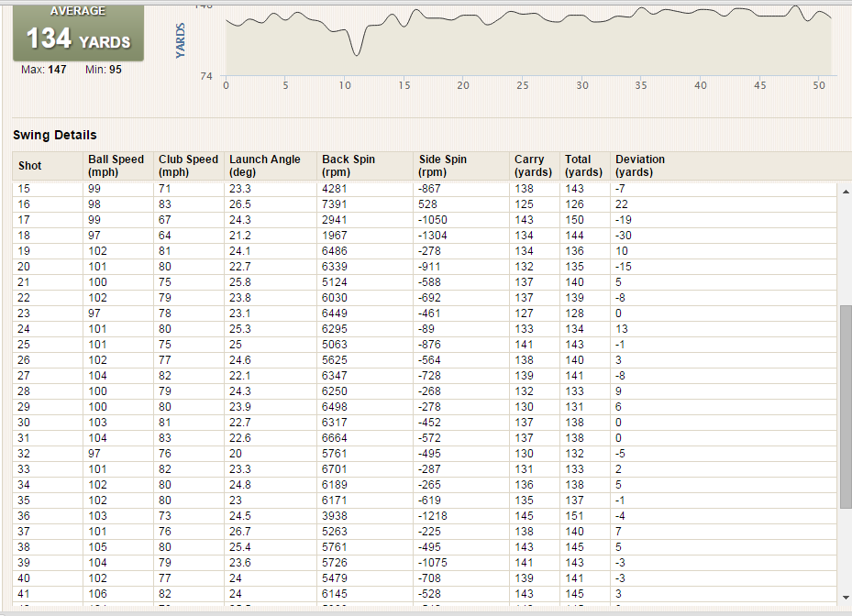The height and width of the screenshot is (616, 852).
Task: Click back spin value 7391 for shot 16
Action: (334, 204)
